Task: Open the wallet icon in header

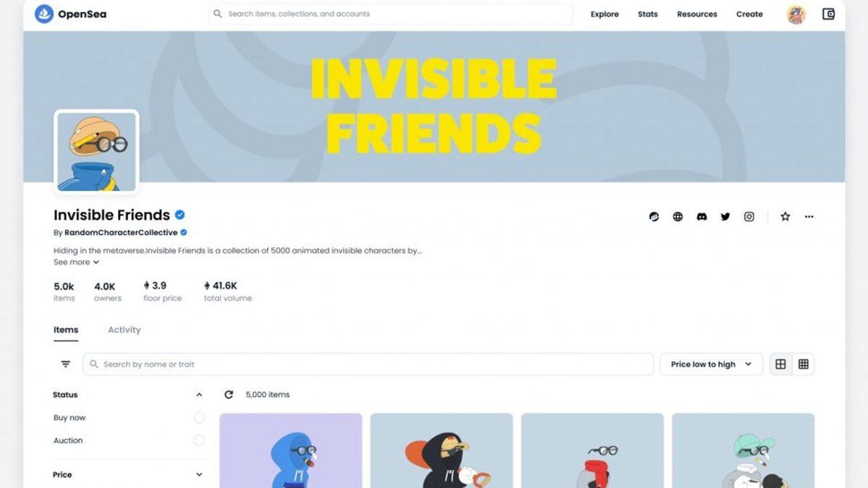Action: point(828,14)
